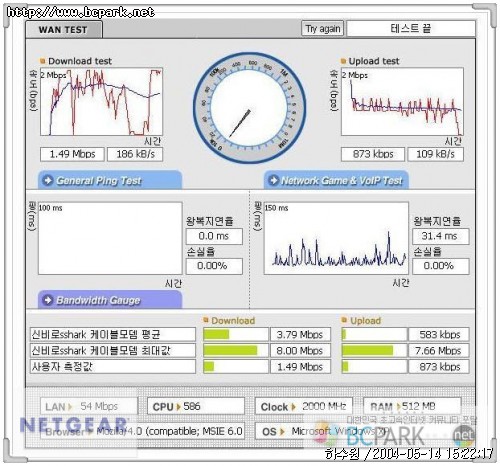
Task: Click the arrow icon on Bandwidth Gauge
Action: pyautogui.click(x=48, y=300)
